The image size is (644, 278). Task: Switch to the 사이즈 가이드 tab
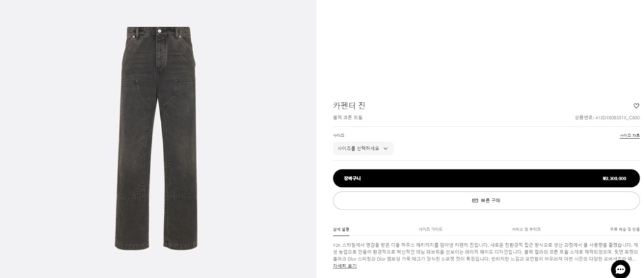click(430, 230)
